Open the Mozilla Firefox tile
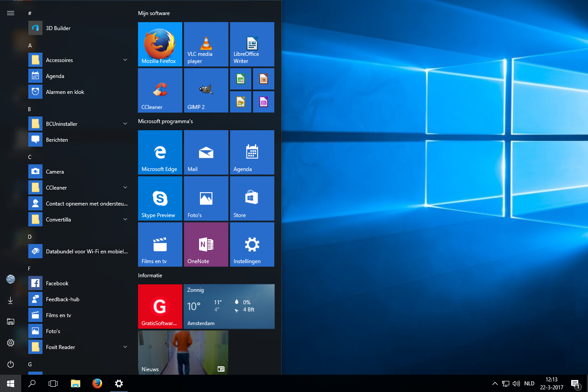The image size is (588, 392). [x=160, y=44]
